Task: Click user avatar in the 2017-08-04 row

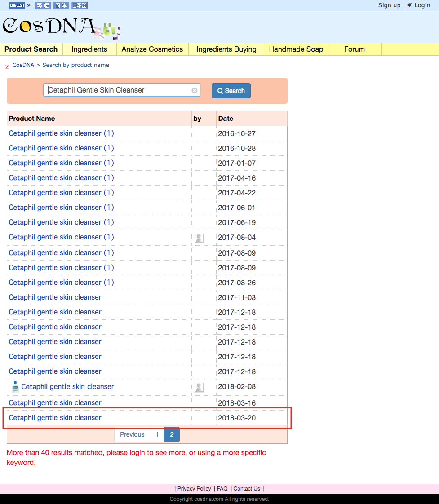Action: (x=199, y=238)
